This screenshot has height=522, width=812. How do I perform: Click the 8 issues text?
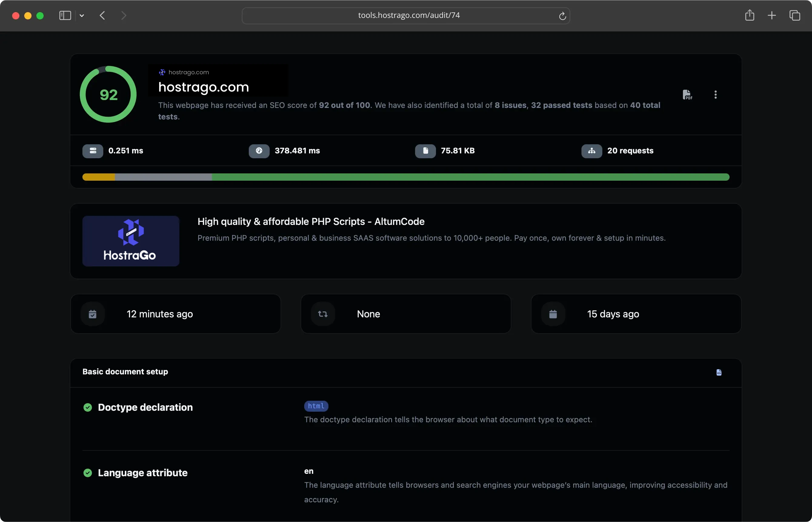[x=510, y=105]
